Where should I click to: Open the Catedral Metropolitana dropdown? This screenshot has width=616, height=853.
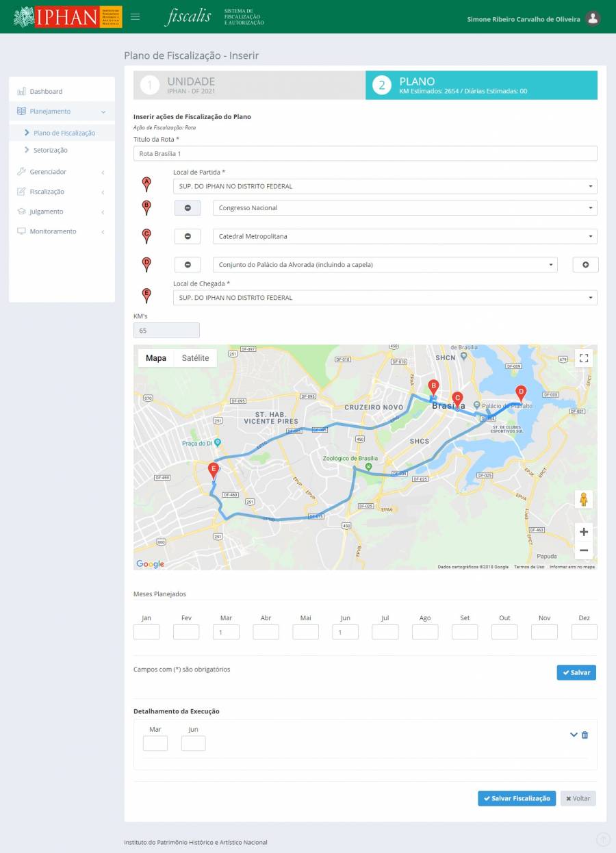pyautogui.click(x=405, y=237)
